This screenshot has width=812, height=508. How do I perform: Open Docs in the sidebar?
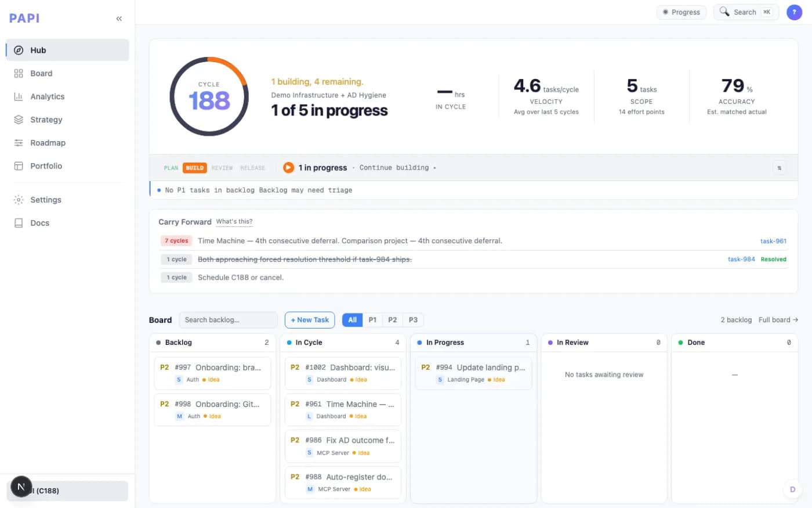pyautogui.click(x=67, y=223)
